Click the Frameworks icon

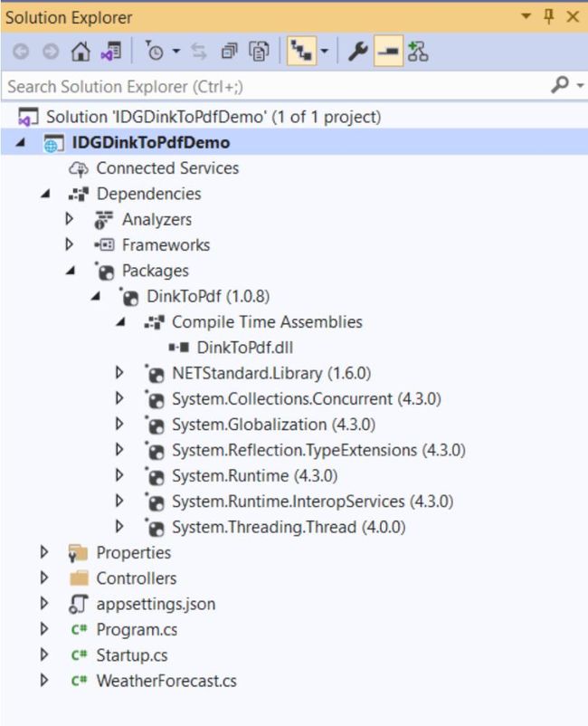click(105, 244)
